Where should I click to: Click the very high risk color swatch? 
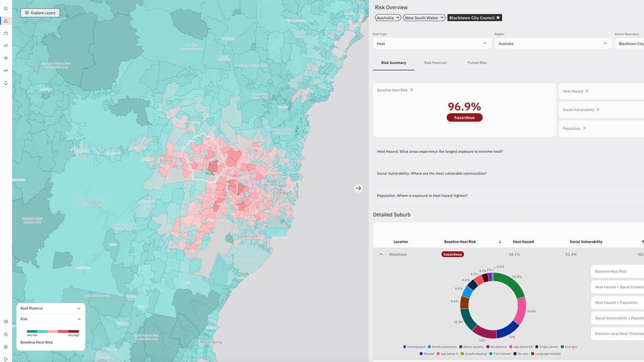73,331
